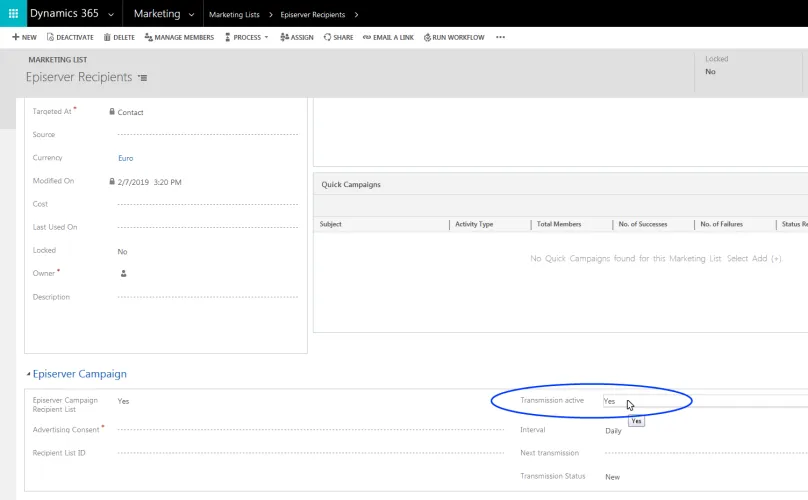Expand the Dynamics 365 dropdown chevron

(111, 15)
